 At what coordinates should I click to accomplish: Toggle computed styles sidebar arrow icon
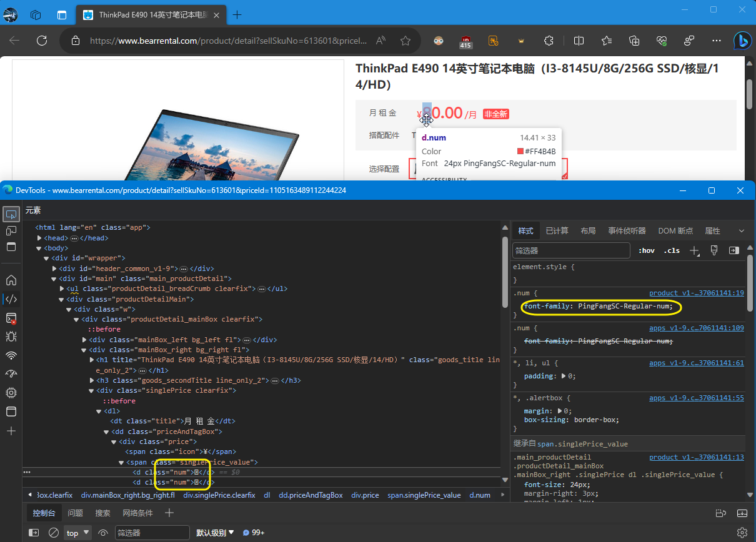coord(734,250)
